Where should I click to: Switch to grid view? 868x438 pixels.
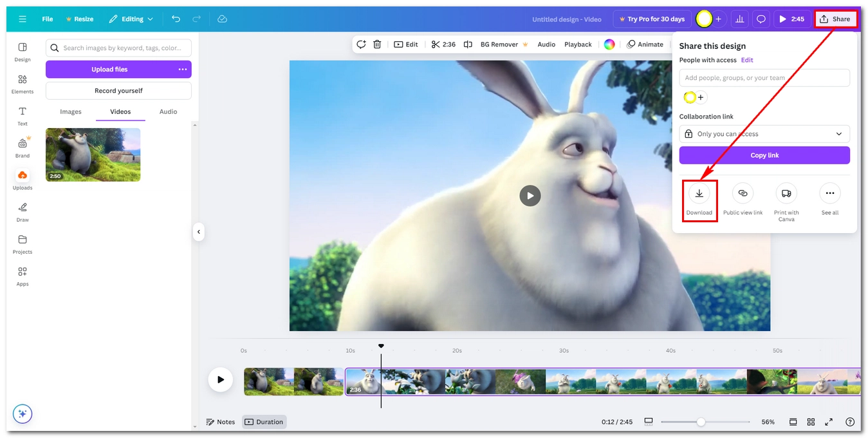point(811,422)
